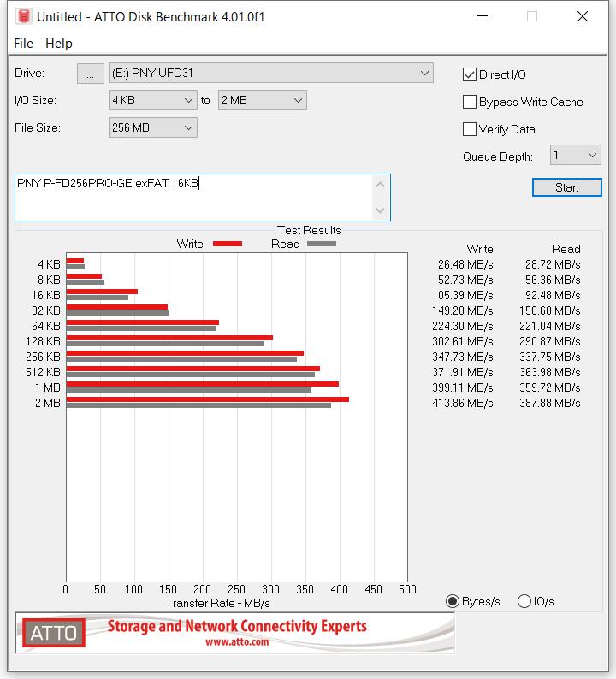Click the 26.48 MB/s write value
The image size is (616, 679).
tap(465, 264)
